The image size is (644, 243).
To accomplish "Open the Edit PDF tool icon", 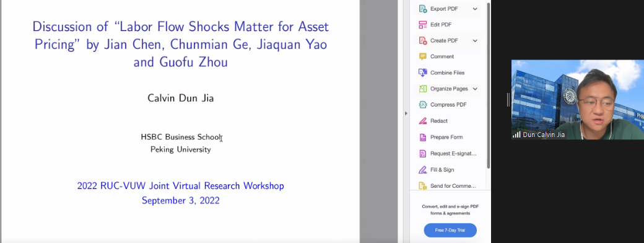I will [422, 25].
